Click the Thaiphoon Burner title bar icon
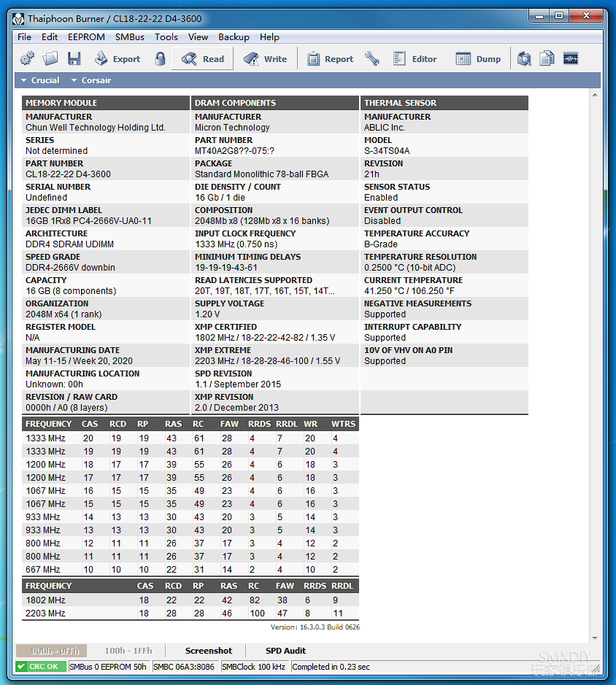 (18, 19)
